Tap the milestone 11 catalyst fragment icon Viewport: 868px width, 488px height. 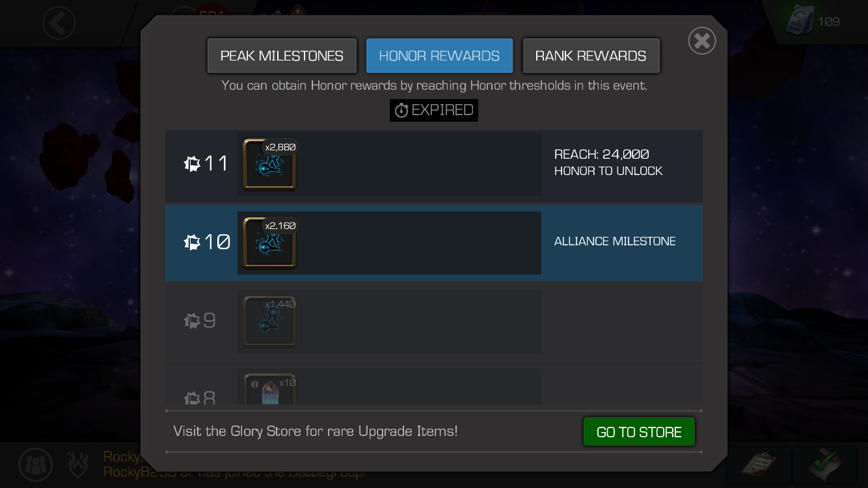click(269, 165)
